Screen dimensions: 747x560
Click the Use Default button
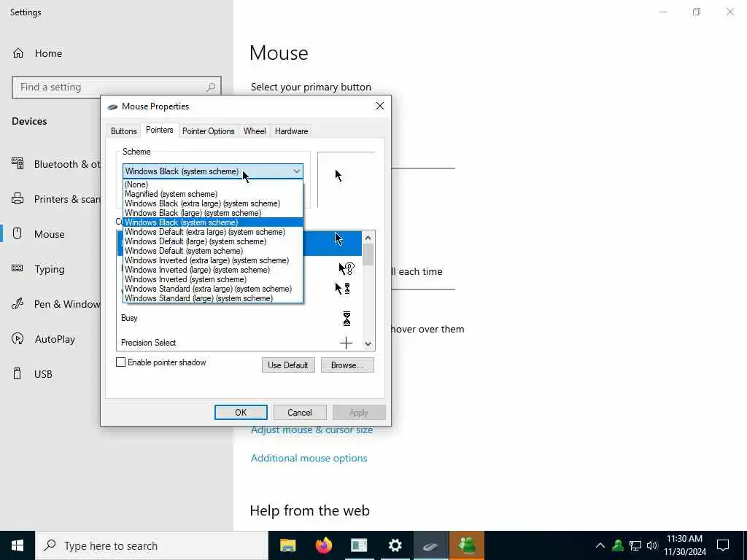(x=288, y=365)
